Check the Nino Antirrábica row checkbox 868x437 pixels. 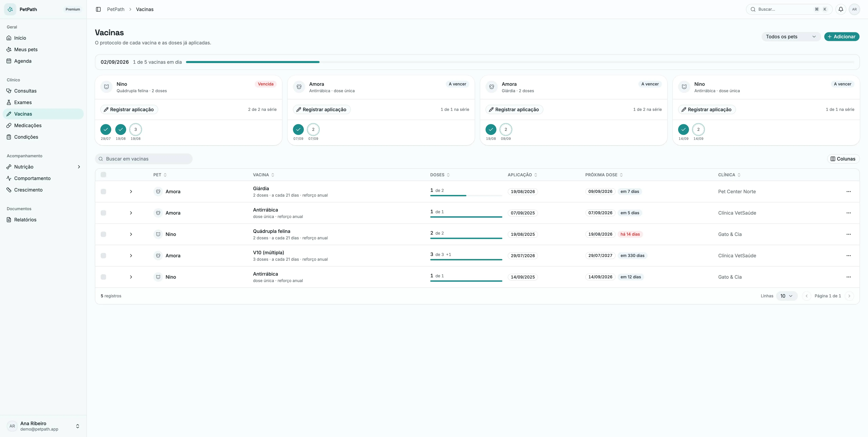tap(103, 277)
